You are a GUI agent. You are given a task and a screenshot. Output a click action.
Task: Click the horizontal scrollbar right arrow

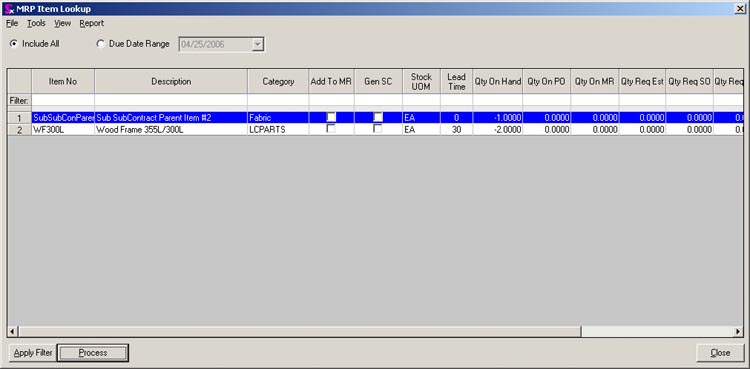pyautogui.click(x=738, y=331)
